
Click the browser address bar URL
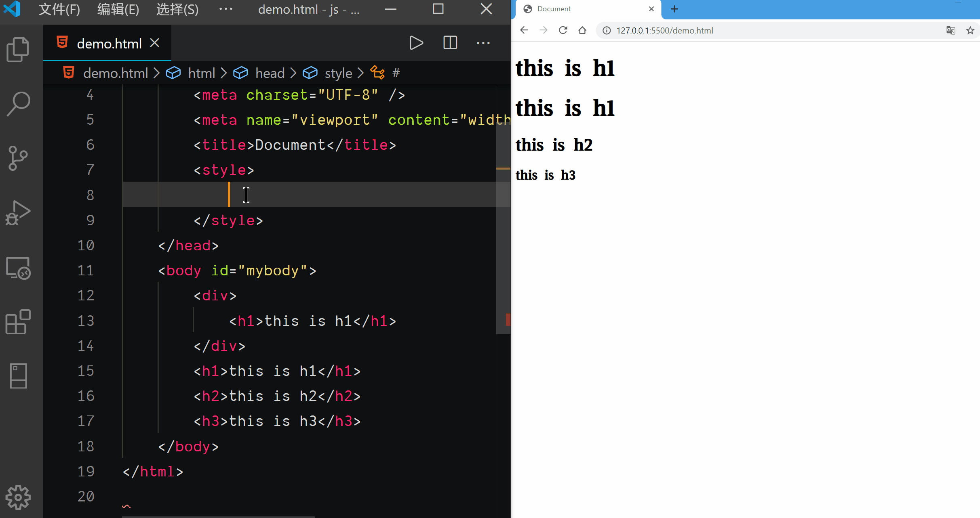[664, 31]
